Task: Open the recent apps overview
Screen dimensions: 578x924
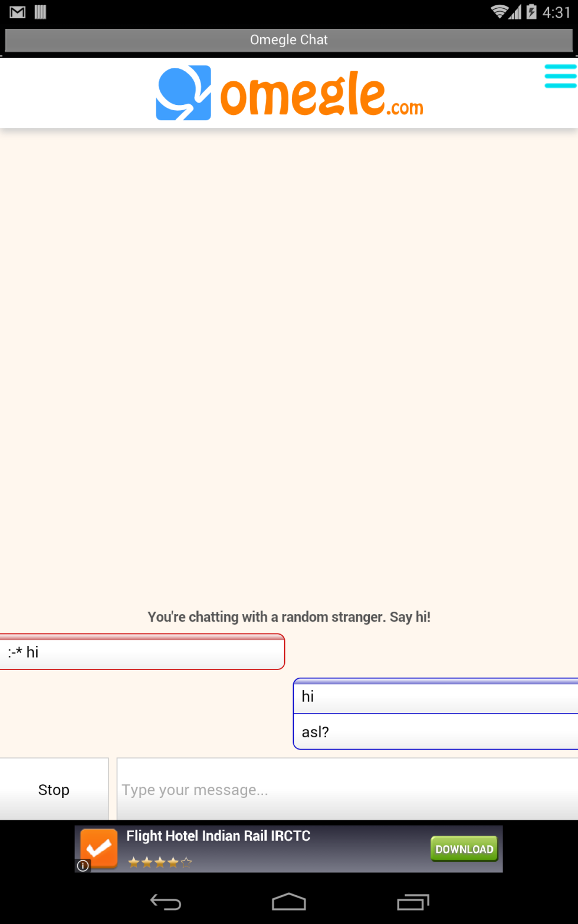Action: 413,902
